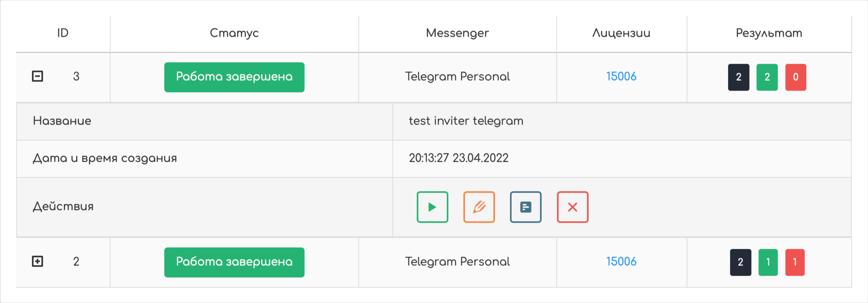Open license 15006 link in row 2
868x303 pixels.
coord(621,261)
